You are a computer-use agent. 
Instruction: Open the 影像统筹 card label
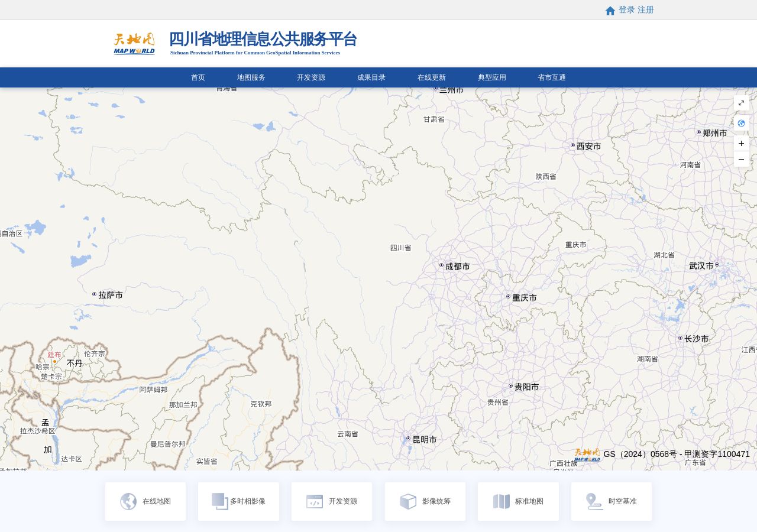(x=436, y=501)
